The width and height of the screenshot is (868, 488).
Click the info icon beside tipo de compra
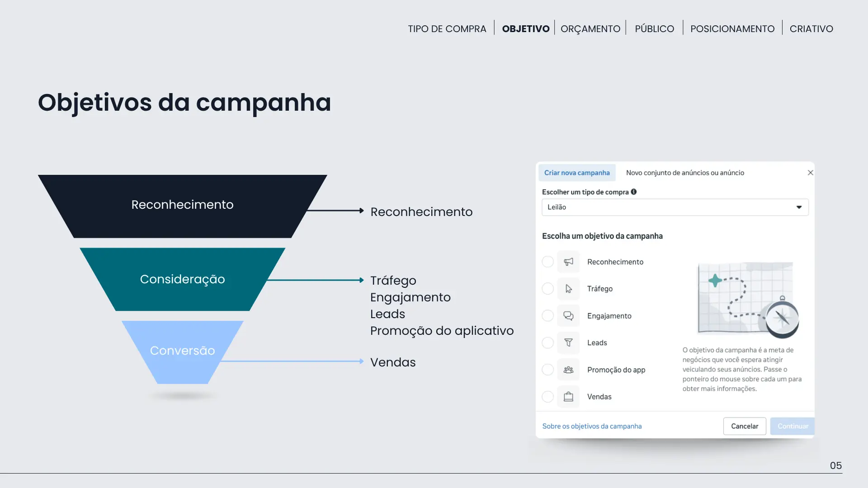click(634, 192)
